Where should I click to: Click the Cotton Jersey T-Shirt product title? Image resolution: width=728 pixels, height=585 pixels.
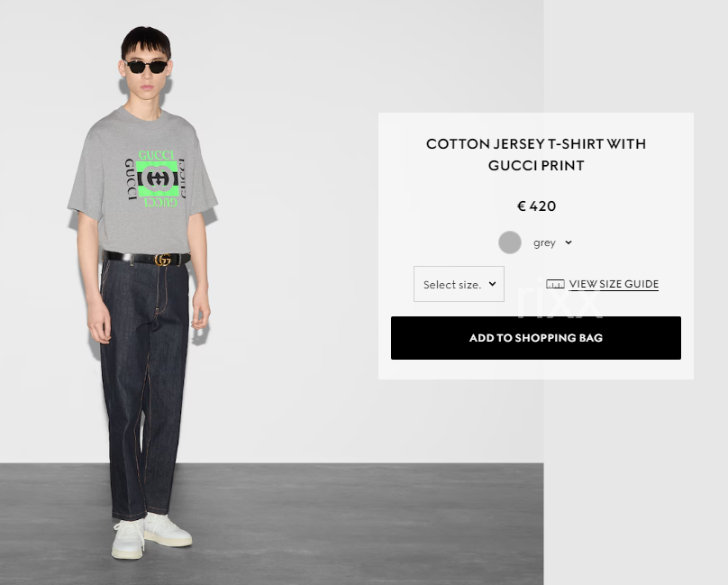click(x=536, y=154)
